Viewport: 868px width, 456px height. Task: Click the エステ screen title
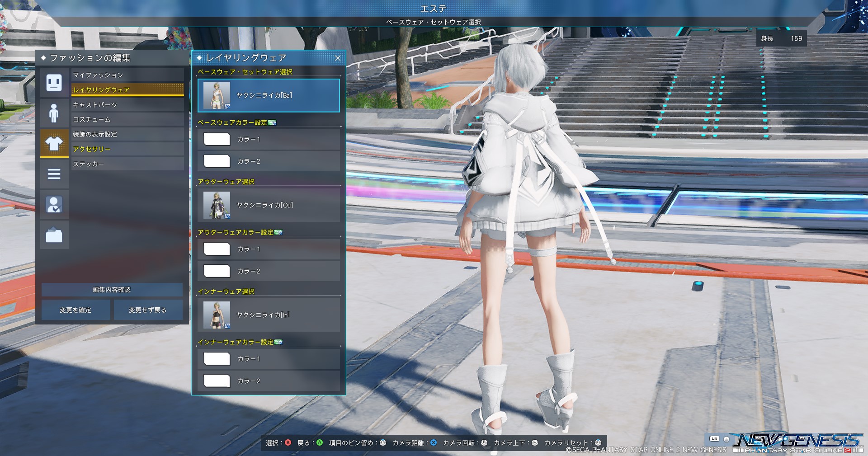(434, 9)
